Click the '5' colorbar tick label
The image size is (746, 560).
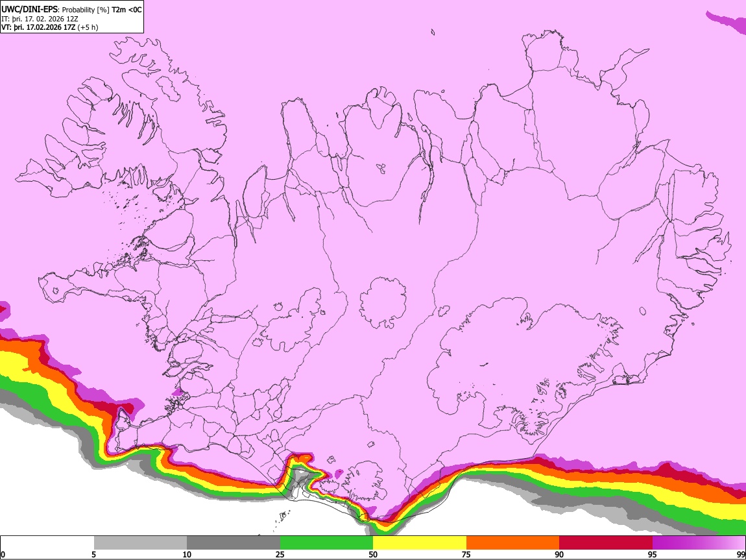click(x=93, y=555)
